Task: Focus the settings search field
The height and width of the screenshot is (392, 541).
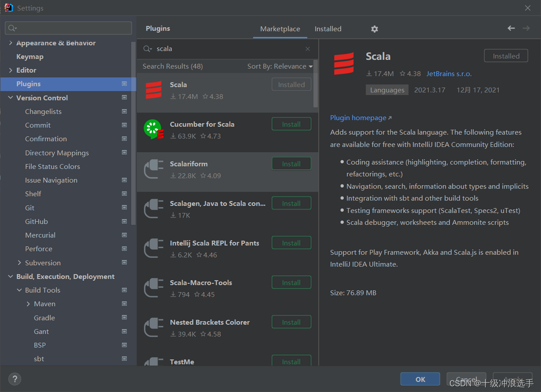Action: [68, 28]
